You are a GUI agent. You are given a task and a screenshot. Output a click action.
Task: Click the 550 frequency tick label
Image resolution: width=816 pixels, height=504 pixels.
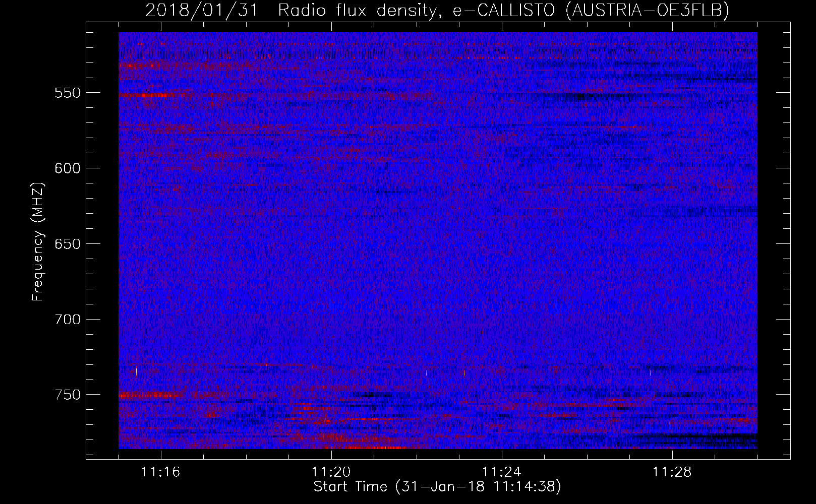(67, 93)
